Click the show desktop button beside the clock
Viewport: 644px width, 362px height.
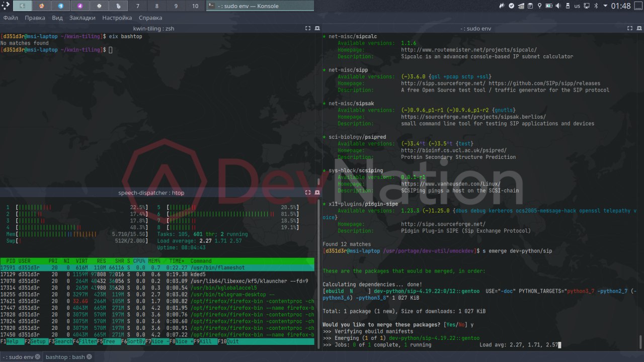(x=638, y=6)
